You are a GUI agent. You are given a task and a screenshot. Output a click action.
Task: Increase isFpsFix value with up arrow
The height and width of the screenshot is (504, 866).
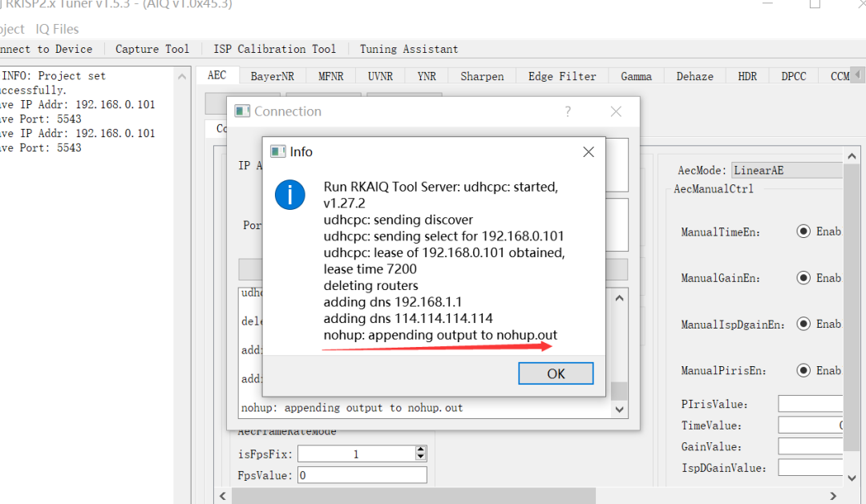click(x=421, y=450)
